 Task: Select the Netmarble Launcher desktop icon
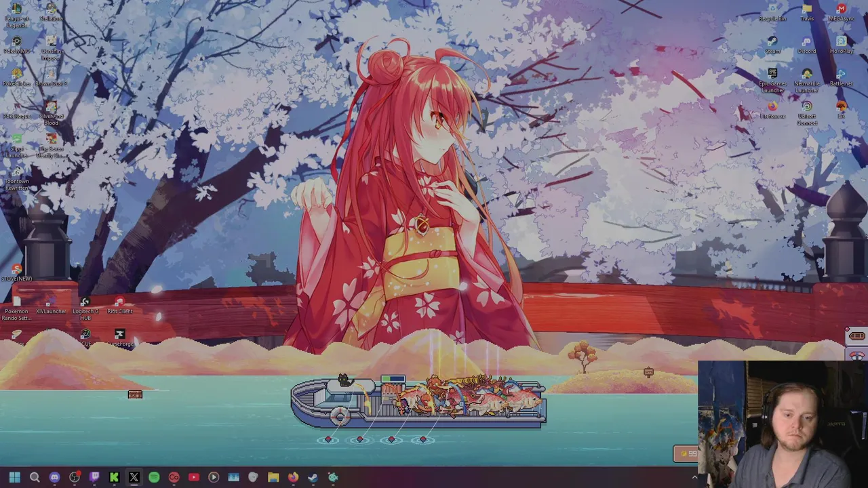tap(807, 81)
